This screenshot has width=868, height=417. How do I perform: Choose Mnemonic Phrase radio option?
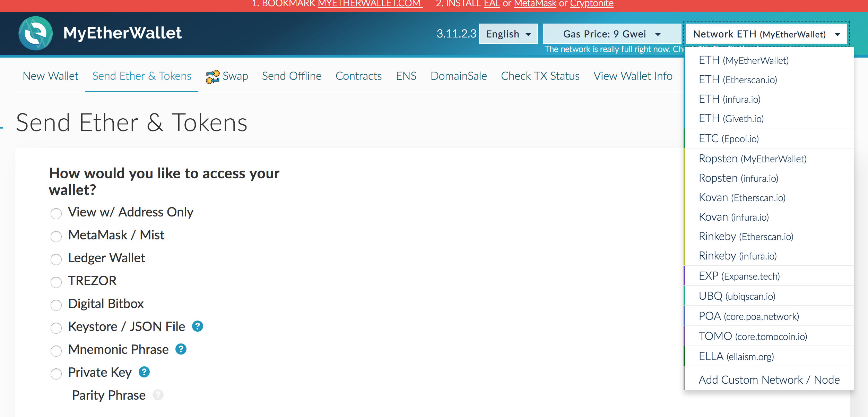point(56,351)
